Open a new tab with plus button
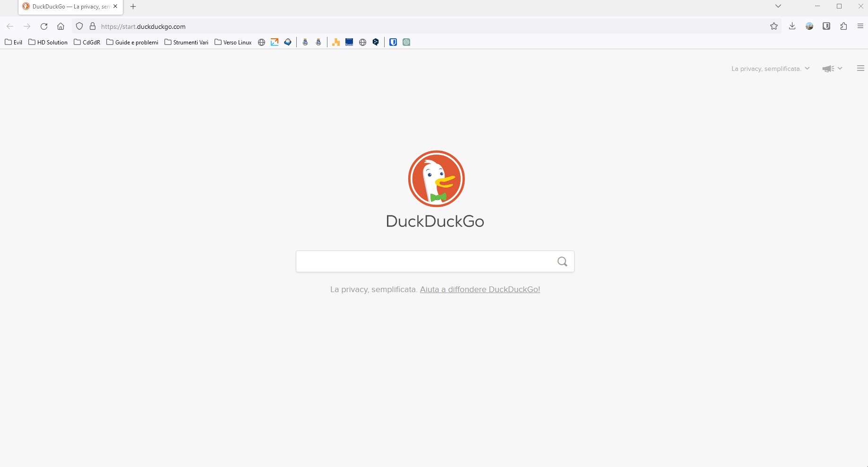868x467 pixels. (x=133, y=7)
